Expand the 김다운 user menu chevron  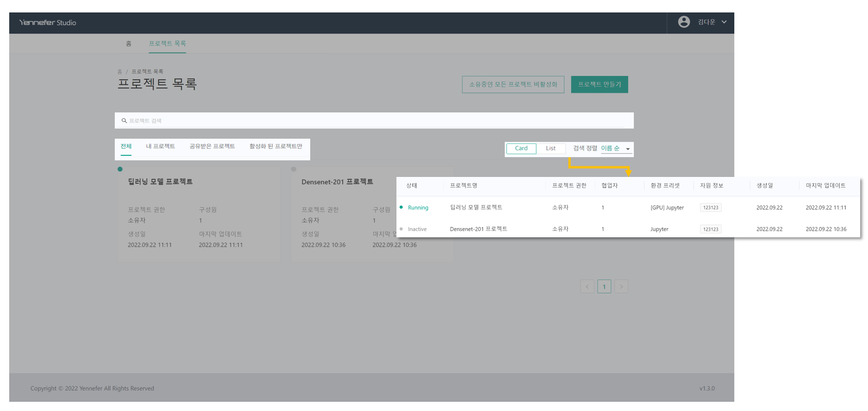tap(724, 22)
